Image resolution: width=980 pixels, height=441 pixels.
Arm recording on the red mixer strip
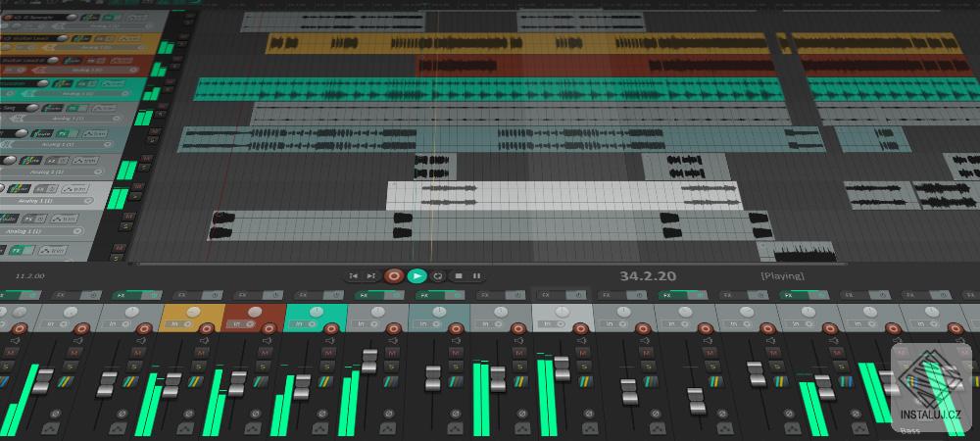[x=269, y=328]
